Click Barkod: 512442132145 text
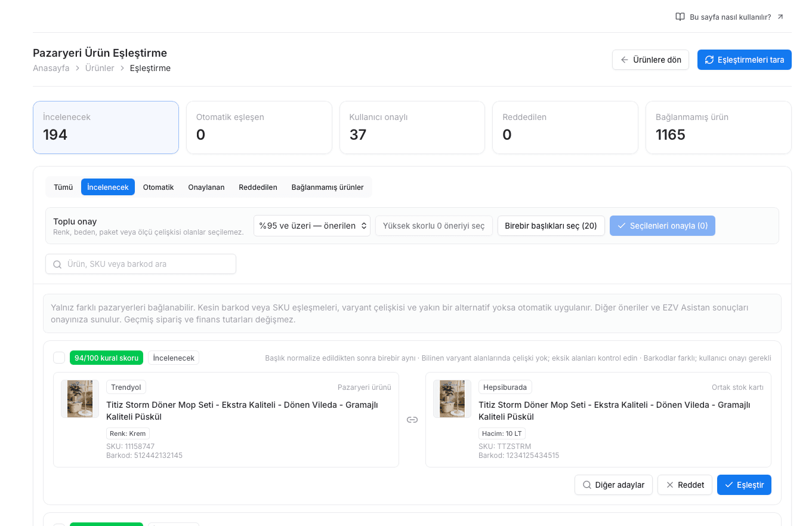This screenshot has height=526, width=812. (144, 456)
